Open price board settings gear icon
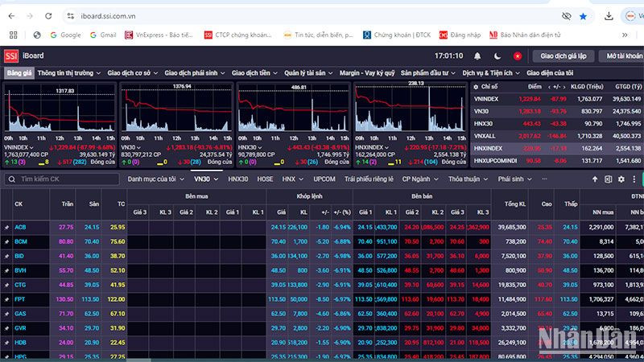This screenshot has width=644, height=362. [621, 179]
